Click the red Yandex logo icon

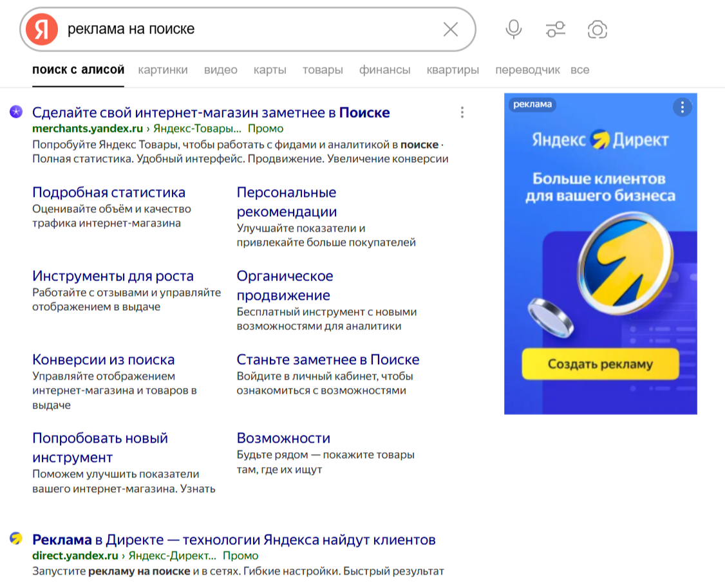42,29
